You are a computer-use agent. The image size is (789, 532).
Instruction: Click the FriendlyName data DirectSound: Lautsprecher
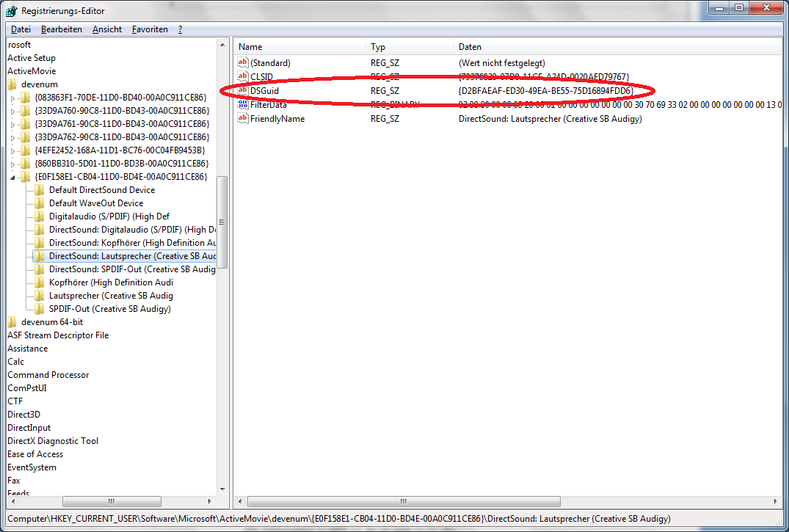pos(550,119)
